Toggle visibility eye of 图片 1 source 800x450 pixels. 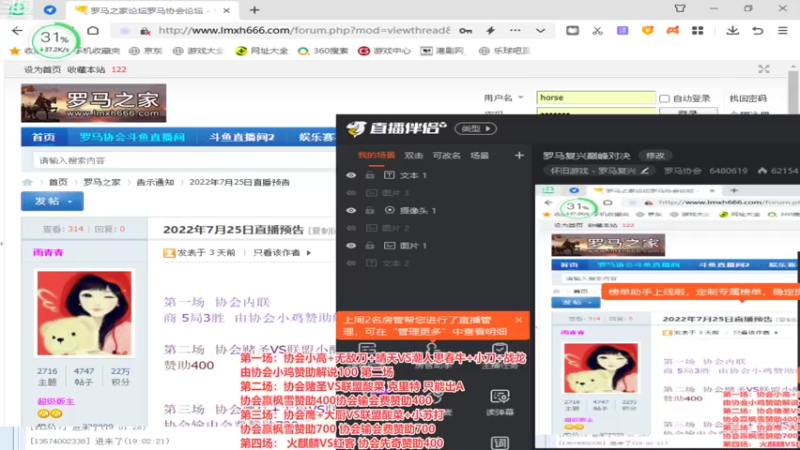click(351, 245)
